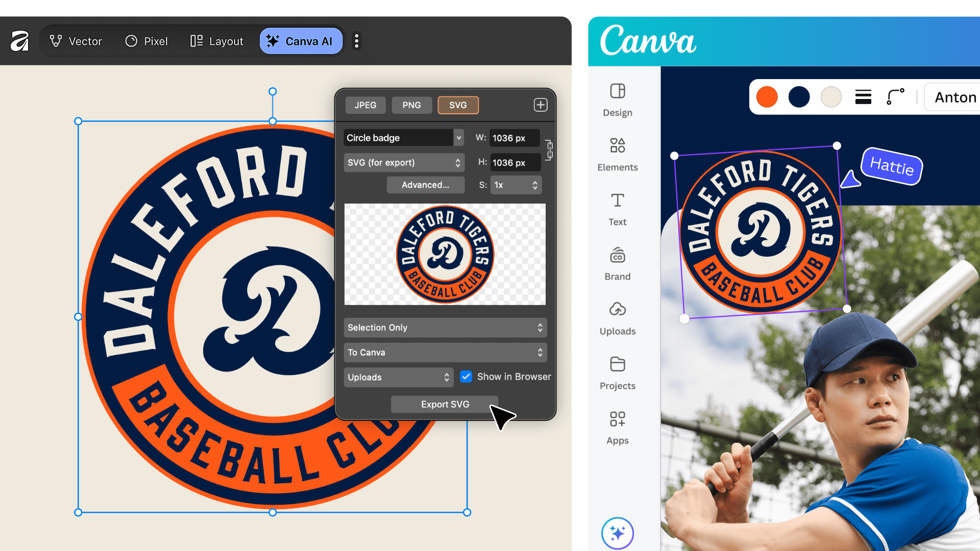980x551 pixels.
Task: Open the To Canva destination dropdown
Action: pos(445,352)
